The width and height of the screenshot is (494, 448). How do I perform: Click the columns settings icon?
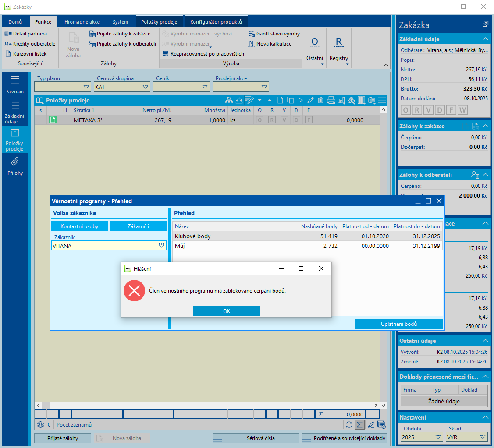pyautogui.click(x=361, y=100)
